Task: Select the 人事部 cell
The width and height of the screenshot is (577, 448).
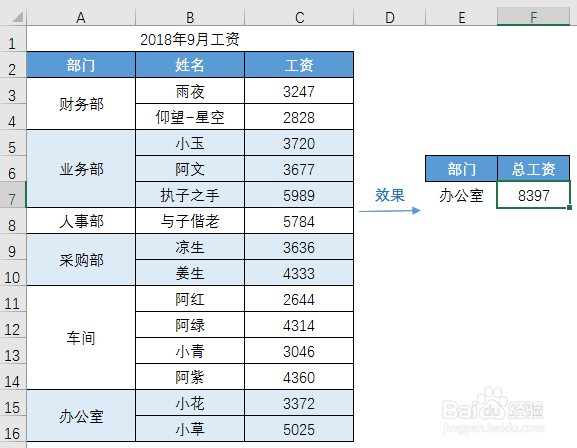Action: click(x=81, y=221)
